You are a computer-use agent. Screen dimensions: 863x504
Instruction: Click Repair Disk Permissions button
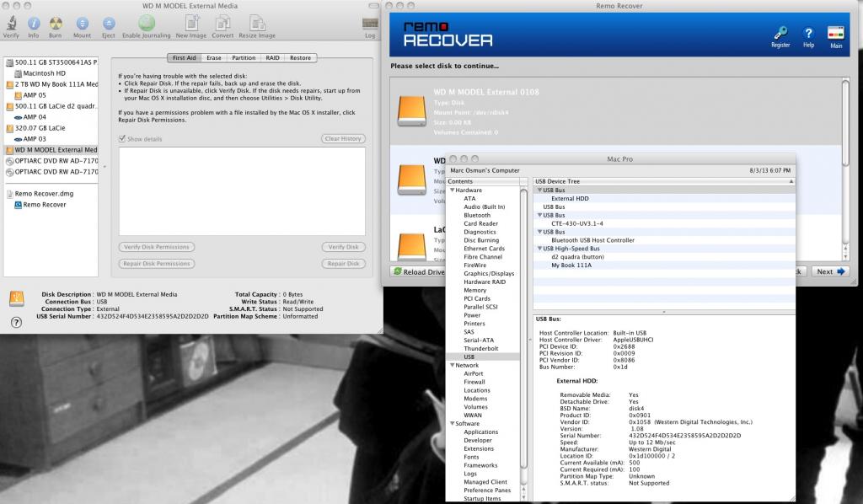[156, 264]
